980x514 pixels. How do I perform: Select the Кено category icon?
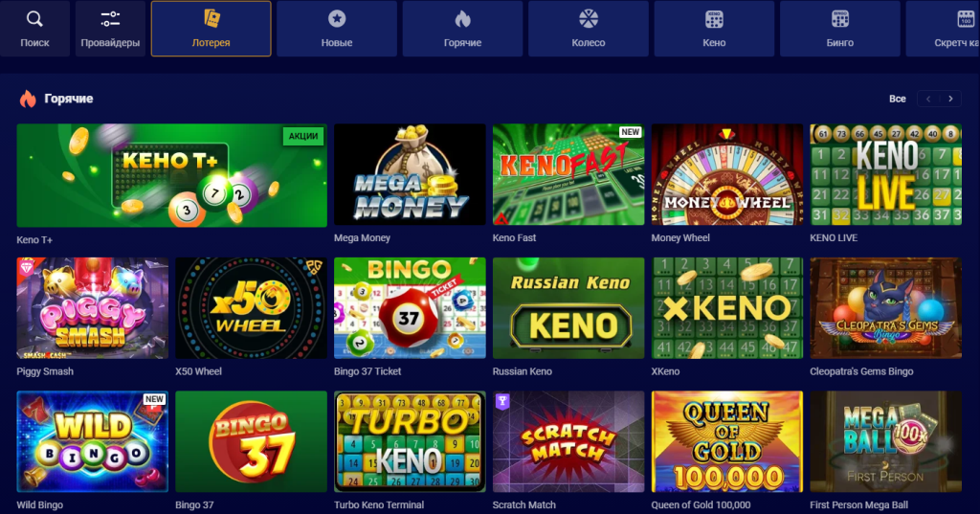714,19
